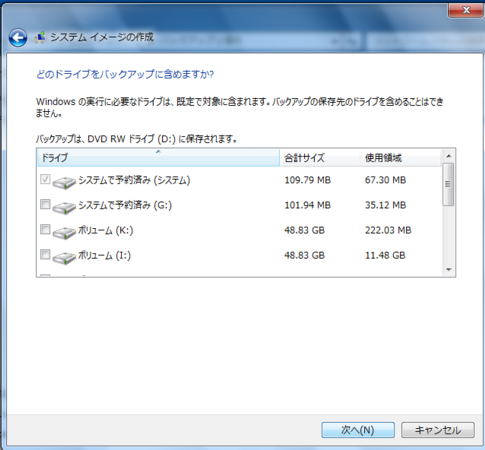
Task: Click the scroll up arrow in drive list
Action: [x=449, y=156]
